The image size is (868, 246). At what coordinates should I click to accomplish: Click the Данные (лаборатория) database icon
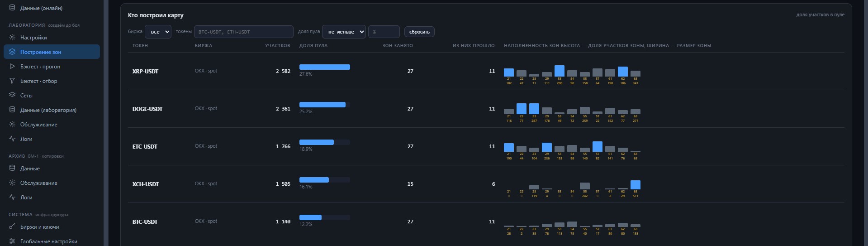click(x=12, y=110)
